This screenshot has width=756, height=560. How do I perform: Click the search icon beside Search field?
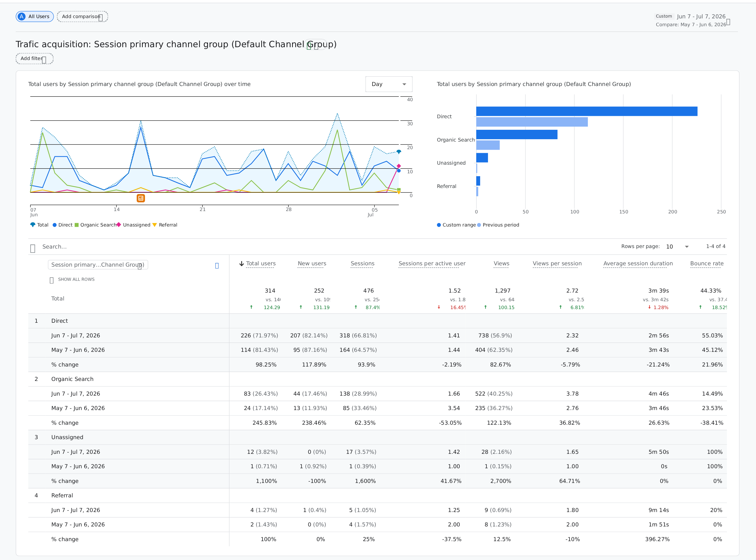click(33, 249)
